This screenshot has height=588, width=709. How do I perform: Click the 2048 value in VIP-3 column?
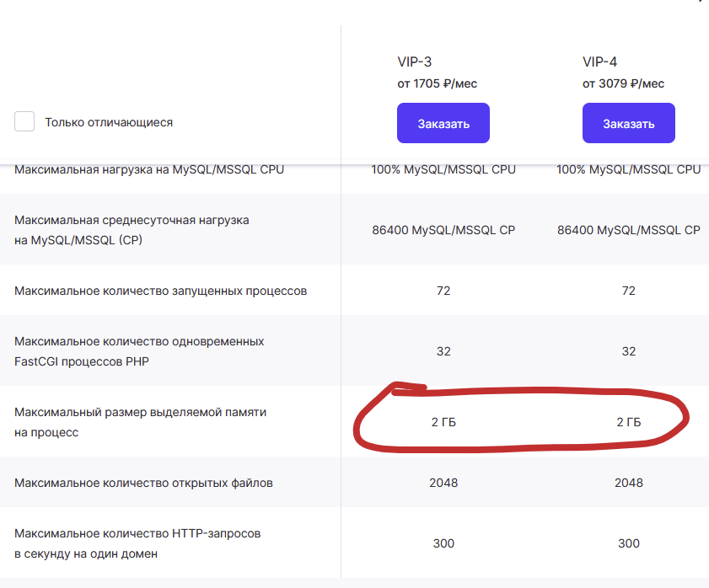coord(443,483)
